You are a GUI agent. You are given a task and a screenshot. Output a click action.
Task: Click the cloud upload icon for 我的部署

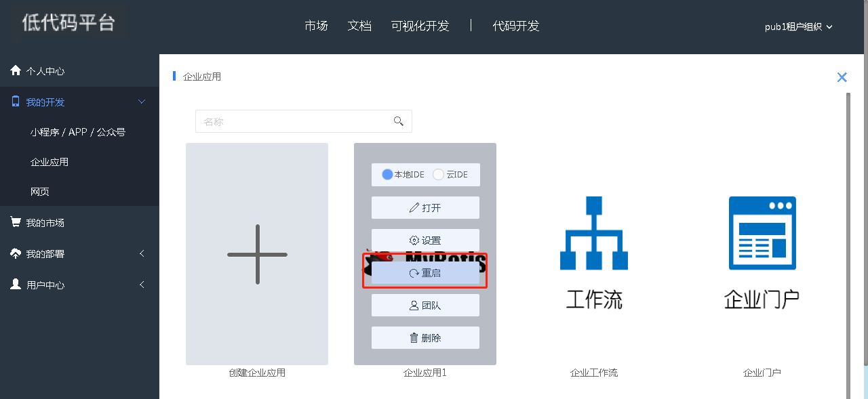coord(16,253)
